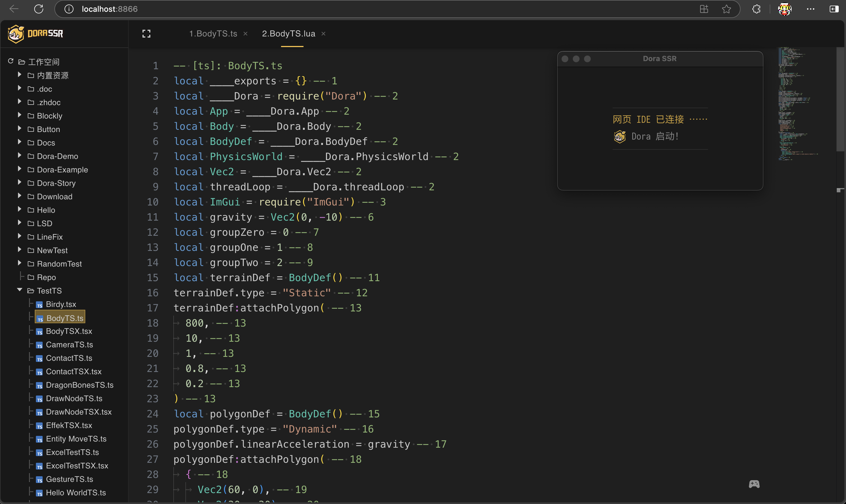This screenshot has height=504, width=846.
Task: Open the browser extensions puzzle icon
Action: tap(756, 9)
